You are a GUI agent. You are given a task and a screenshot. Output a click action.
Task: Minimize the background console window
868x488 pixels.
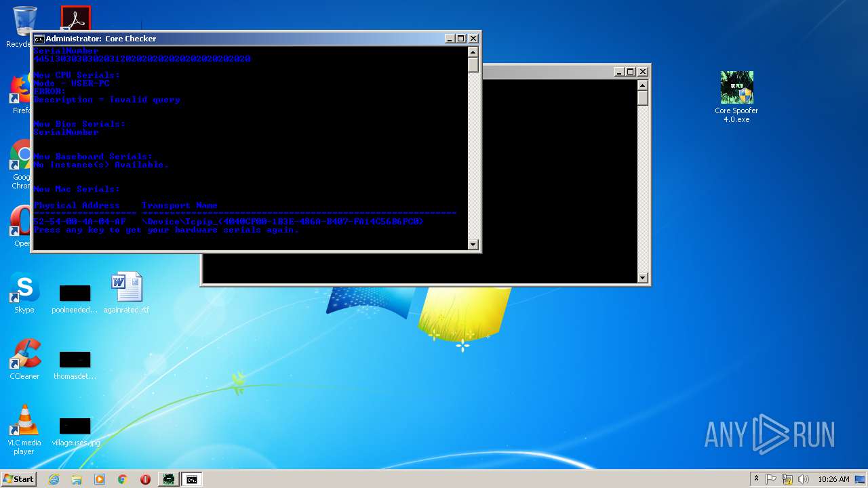619,71
